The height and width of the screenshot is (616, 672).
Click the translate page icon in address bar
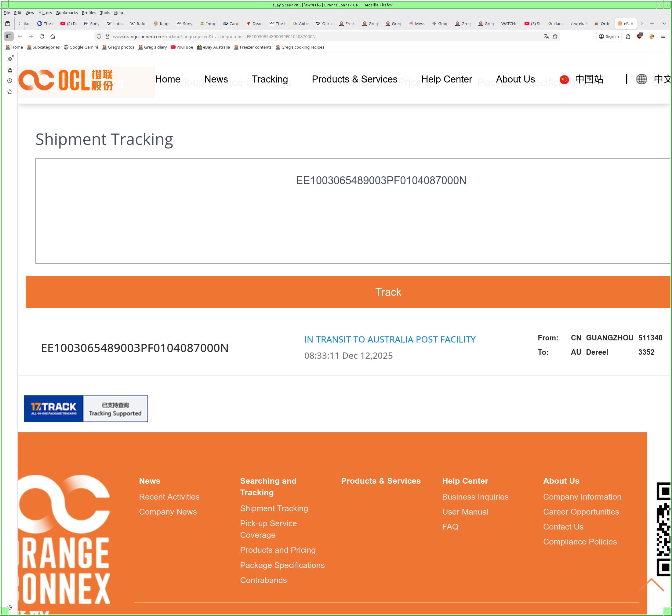(546, 36)
